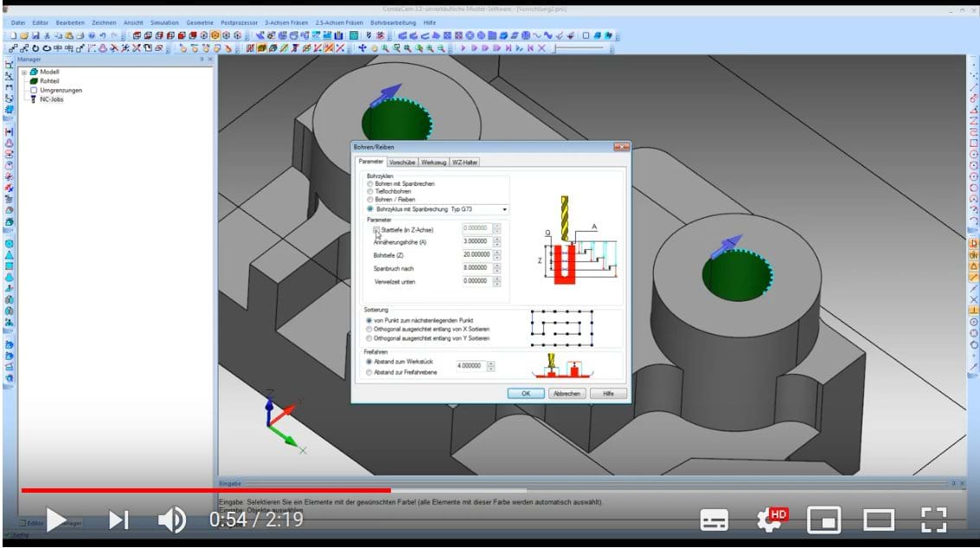Image resolution: width=980 pixels, height=548 pixels.
Task: Switch to the Werkzeug tab
Action: pyautogui.click(x=433, y=162)
